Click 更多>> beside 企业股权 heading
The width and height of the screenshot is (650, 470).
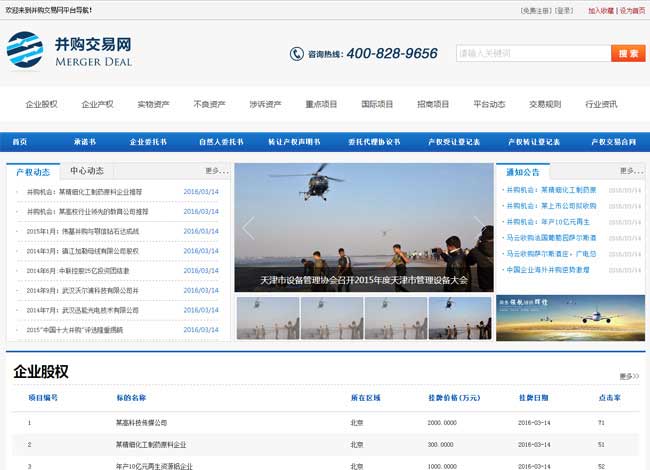pos(629,376)
